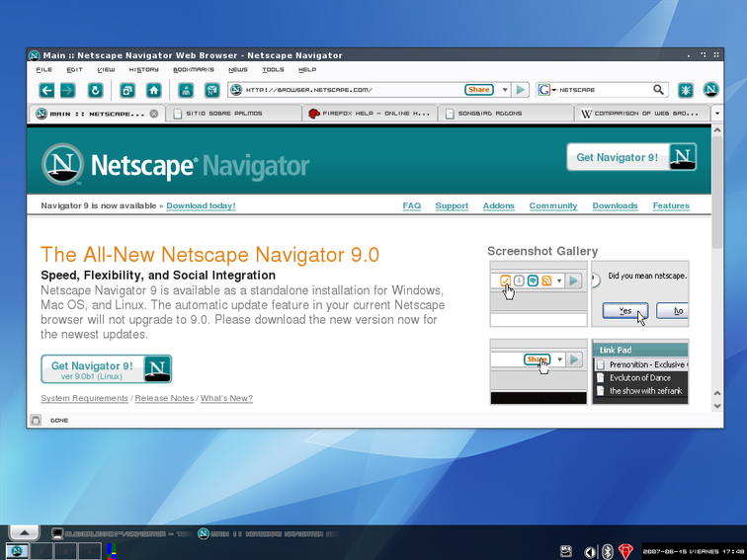Open the FAQ link
The width and height of the screenshot is (747, 560).
412,205
